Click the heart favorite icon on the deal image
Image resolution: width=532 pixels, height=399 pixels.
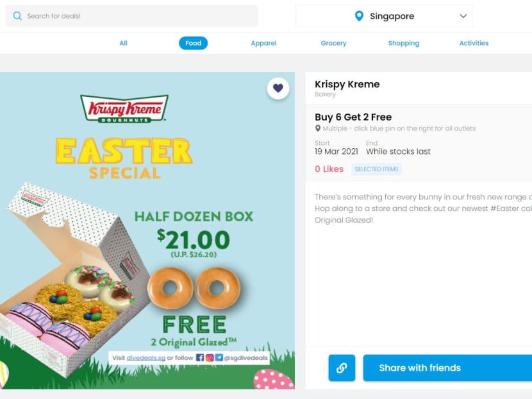pyautogui.click(x=278, y=89)
